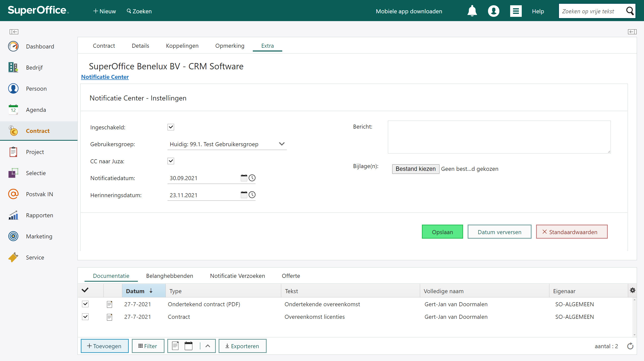This screenshot has width=644, height=361.
Task: Open the Nieuw menu
Action: pyautogui.click(x=104, y=11)
